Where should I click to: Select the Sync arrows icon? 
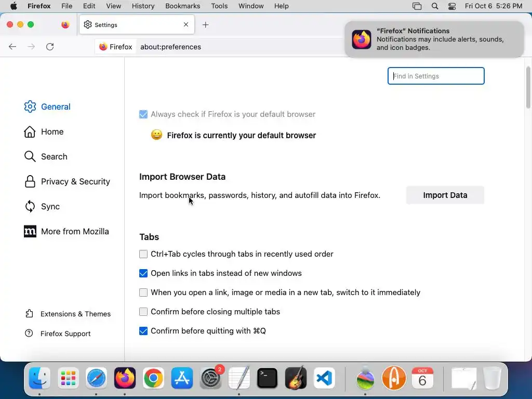coord(30,206)
